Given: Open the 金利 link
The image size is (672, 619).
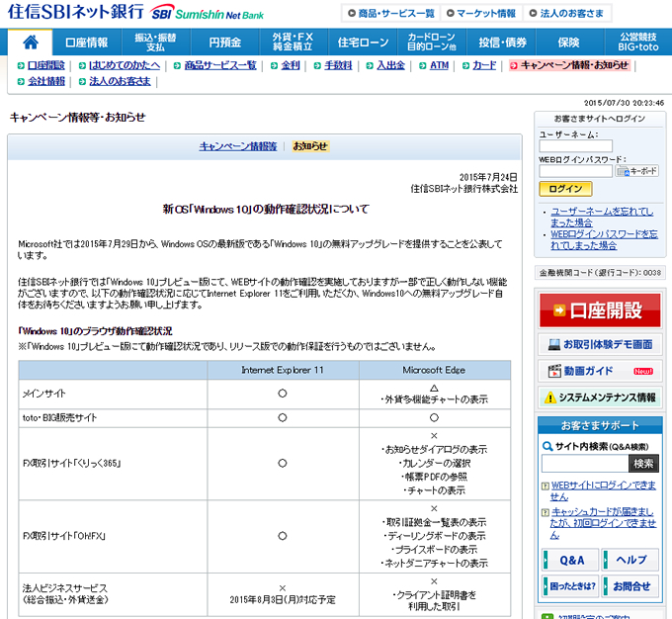Looking at the screenshot, I should 291,65.
